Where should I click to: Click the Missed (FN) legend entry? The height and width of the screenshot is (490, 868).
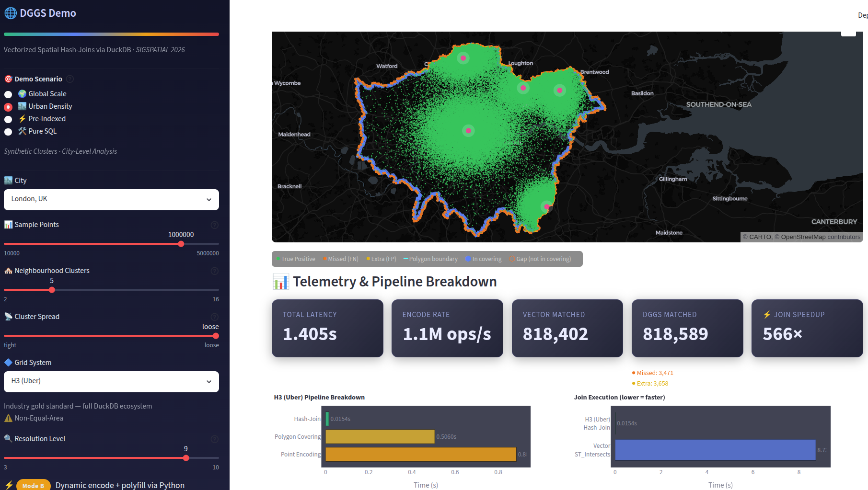coord(341,259)
